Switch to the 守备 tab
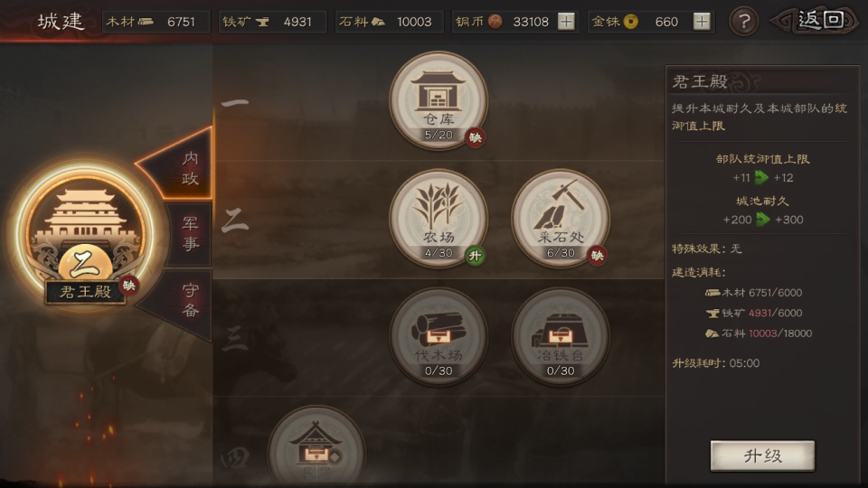This screenshot has height=488, width=868. pos(183,300)
